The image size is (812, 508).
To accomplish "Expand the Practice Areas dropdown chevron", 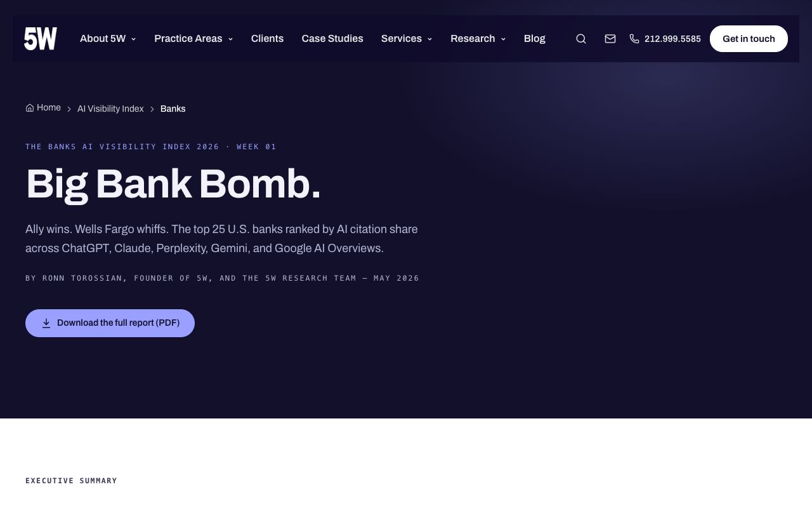I will pos(230,39).
